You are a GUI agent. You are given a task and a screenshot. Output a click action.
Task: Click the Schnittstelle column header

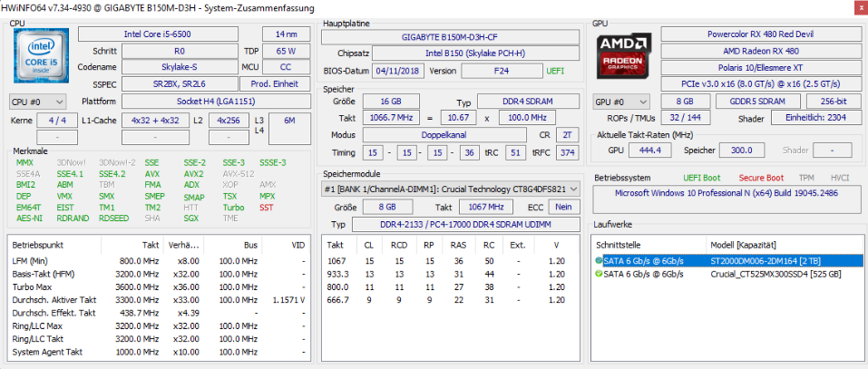tap(649, 245)
